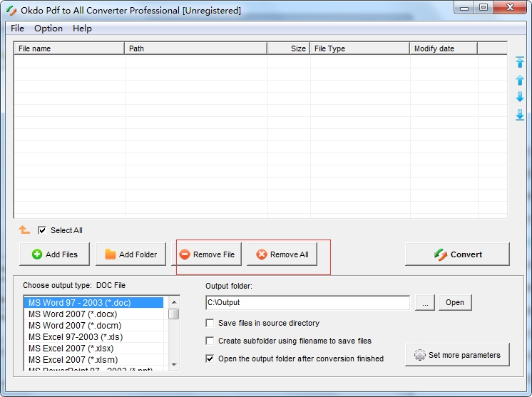This screenshot has height=397, width=532.
Task: Move file down one position arrow
Action: pyautogui.click(x=520, y=97)
